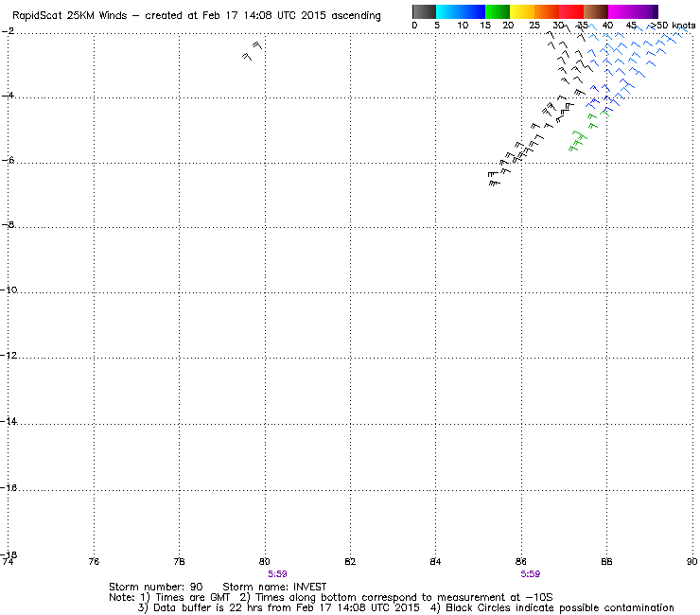Click the 'Storm name: INVEST' text
The height and width of the screenshot is (615, 700).
point(274,587)
